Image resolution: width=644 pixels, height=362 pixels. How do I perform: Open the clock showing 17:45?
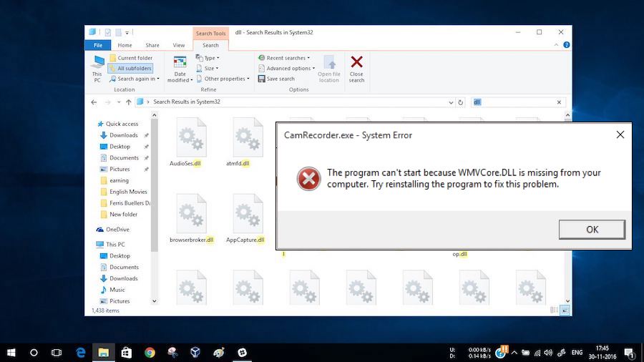[602, 353]
